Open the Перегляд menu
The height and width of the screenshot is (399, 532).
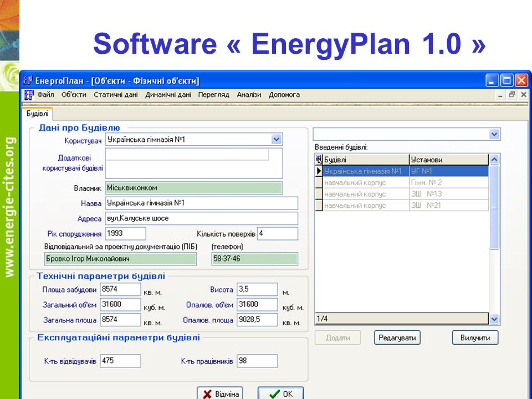click(x=214, y=95)
